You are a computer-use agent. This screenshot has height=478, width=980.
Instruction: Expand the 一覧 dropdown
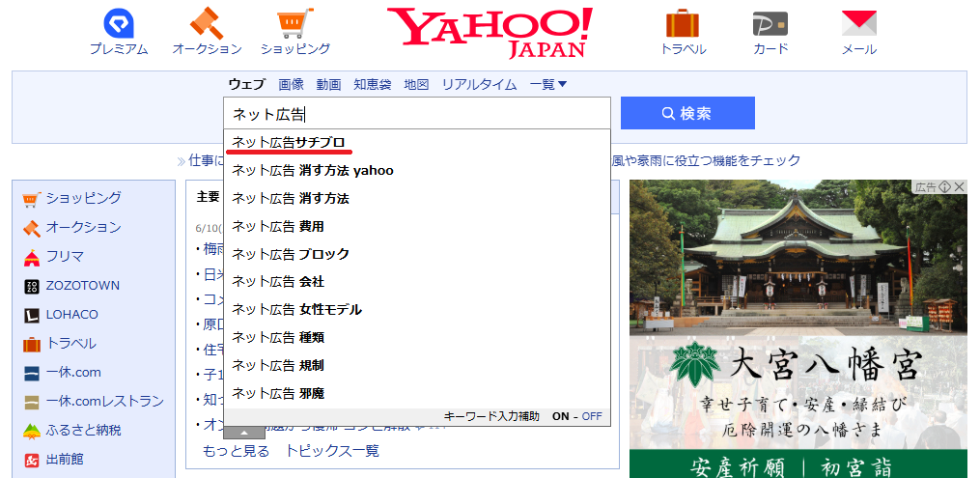[x=548, y=84]
